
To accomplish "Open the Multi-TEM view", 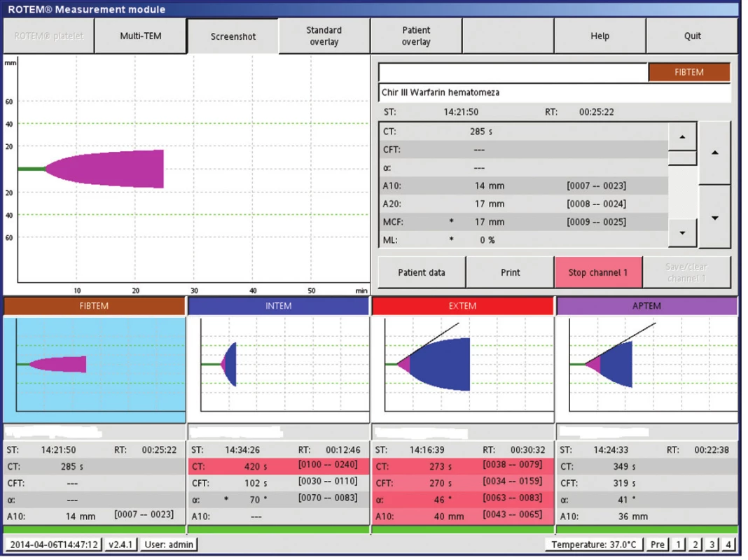I will pos(141,36).
